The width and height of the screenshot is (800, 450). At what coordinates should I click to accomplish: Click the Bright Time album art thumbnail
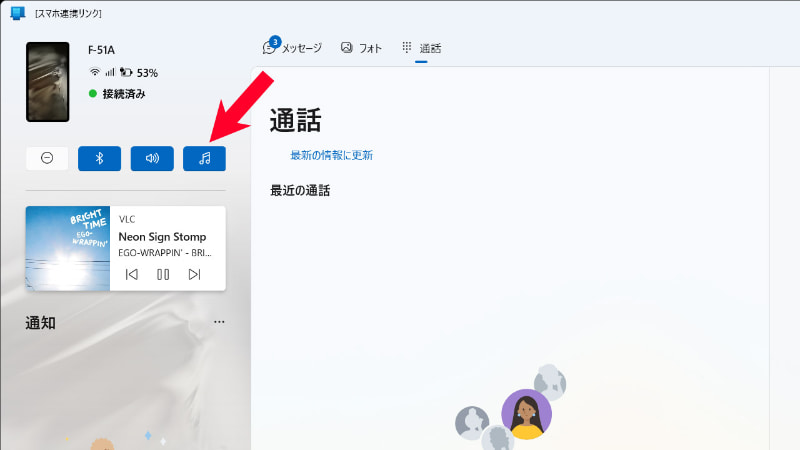point(68,248)
